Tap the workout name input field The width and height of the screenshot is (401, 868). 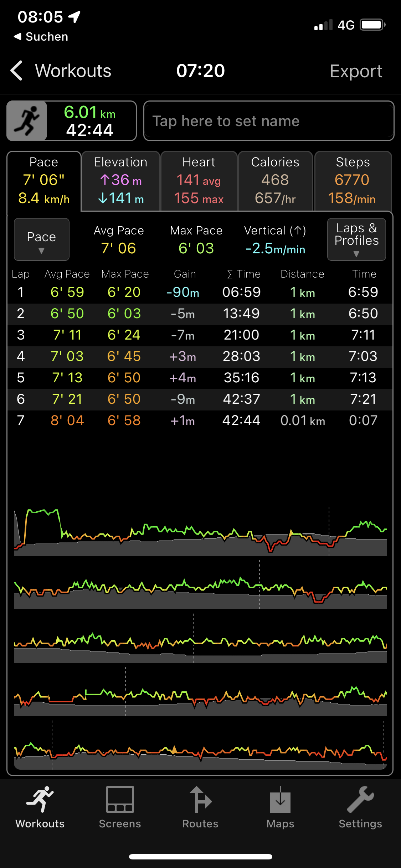point(269,121)
